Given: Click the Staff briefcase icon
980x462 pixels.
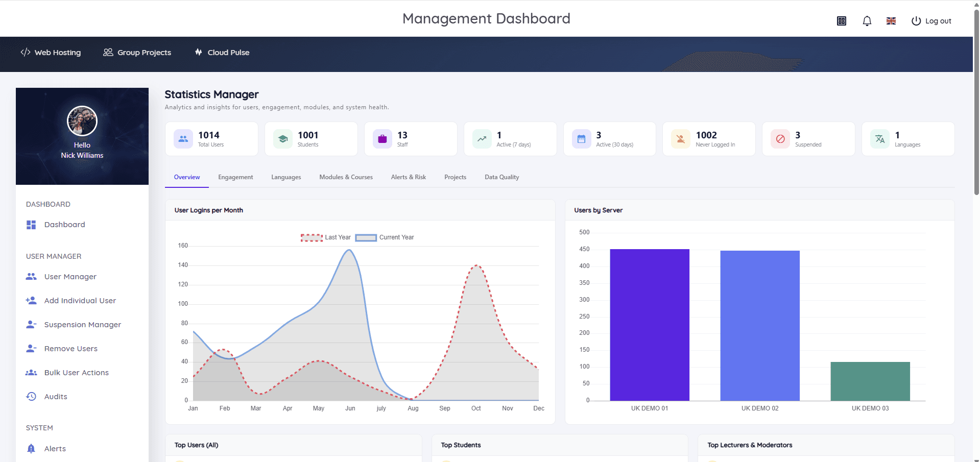Looking at the screenshot, I should coord(383,139).
